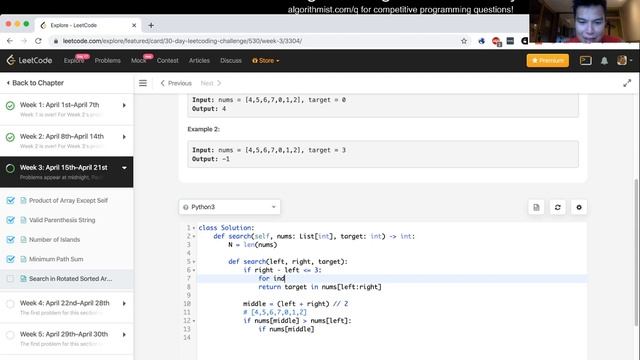Click Back to Chapter

pyautogui.click(x=35, y=83)
